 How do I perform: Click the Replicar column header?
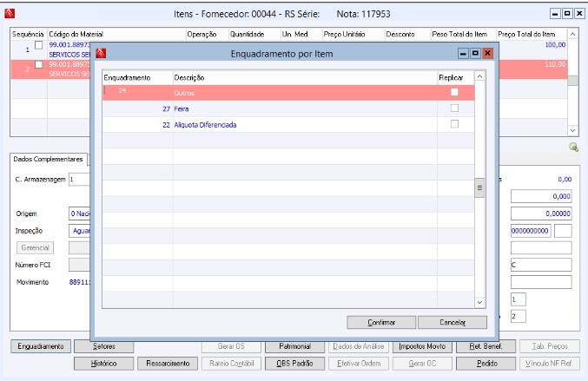pyautogui.click(x=456, y=77)
